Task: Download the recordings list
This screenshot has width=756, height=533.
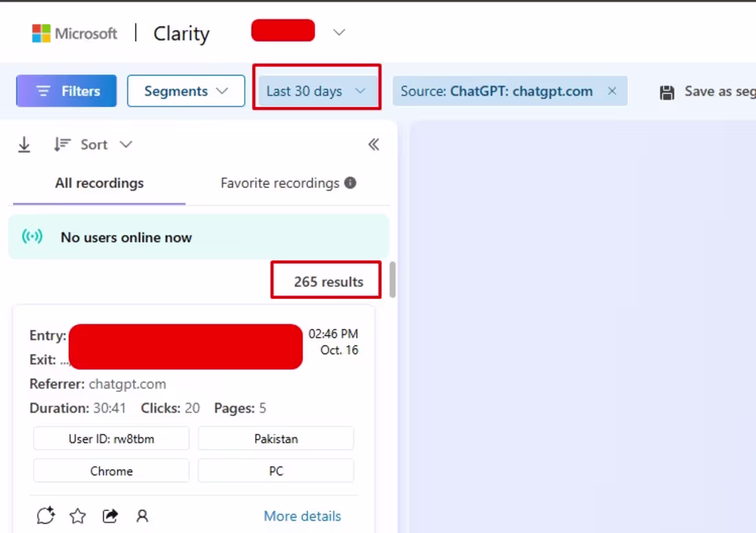Action: (23, 144)
